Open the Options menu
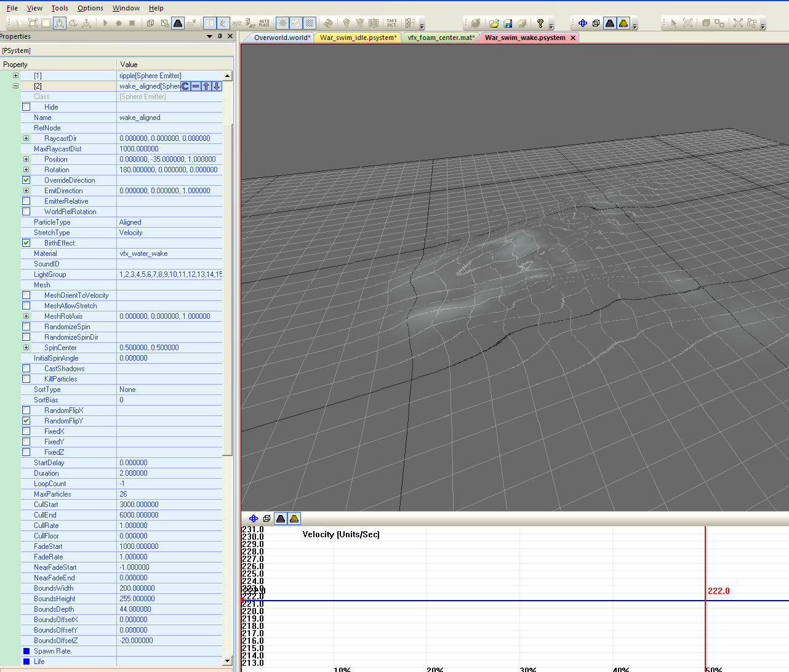The height and width of the screenshot is (672, 789). (x=90, y=8)
